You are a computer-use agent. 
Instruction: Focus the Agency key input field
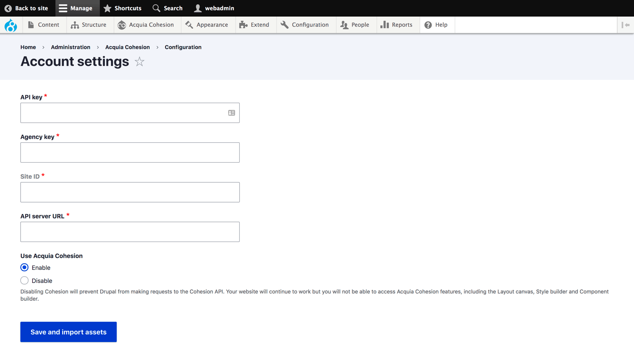130,152
